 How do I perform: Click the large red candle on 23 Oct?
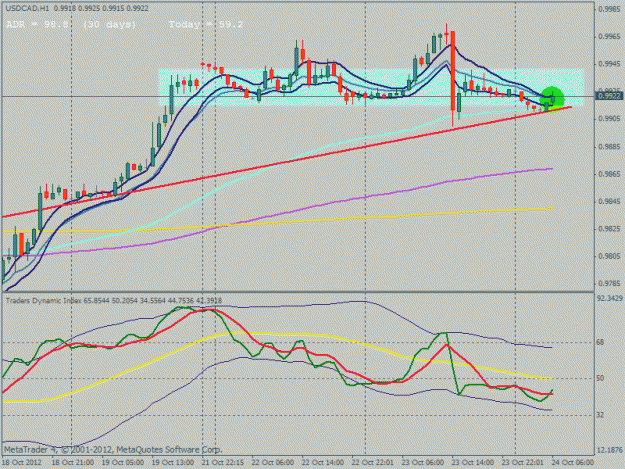coord(453,71)
